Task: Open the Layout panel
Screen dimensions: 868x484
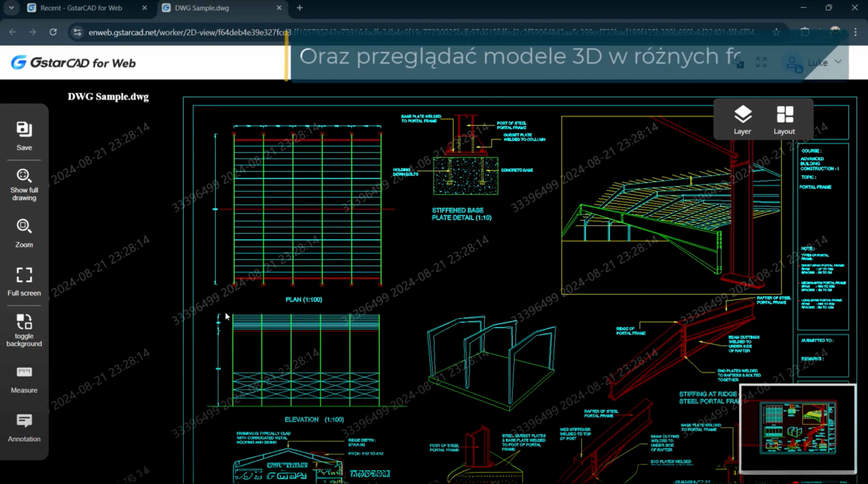Action: [784, 120]
